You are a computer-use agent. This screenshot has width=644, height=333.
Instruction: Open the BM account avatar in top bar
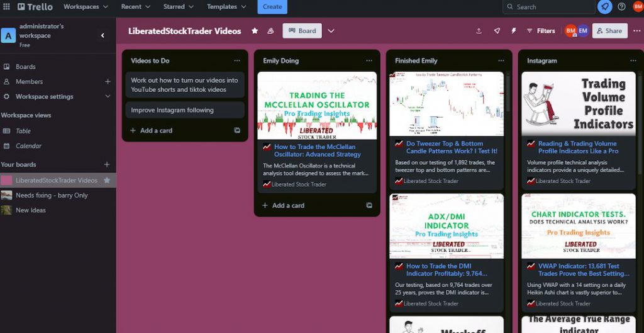(638, 6)
